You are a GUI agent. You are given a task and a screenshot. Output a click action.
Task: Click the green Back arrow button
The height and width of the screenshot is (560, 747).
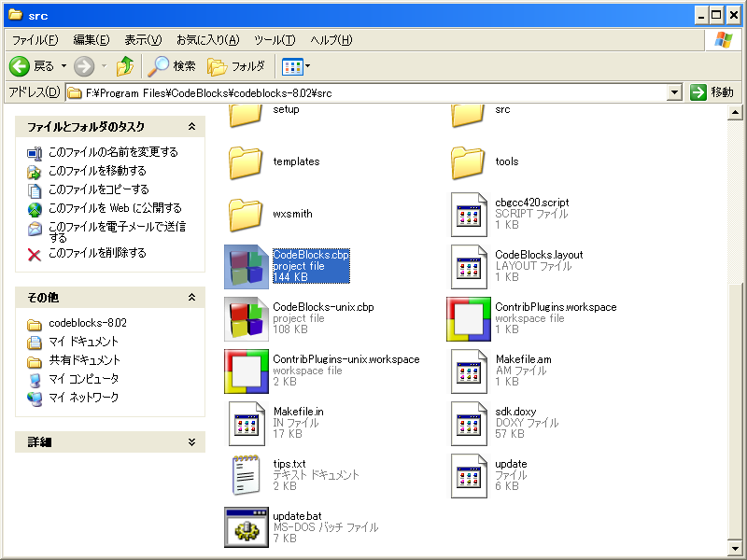tap(20, 66)
